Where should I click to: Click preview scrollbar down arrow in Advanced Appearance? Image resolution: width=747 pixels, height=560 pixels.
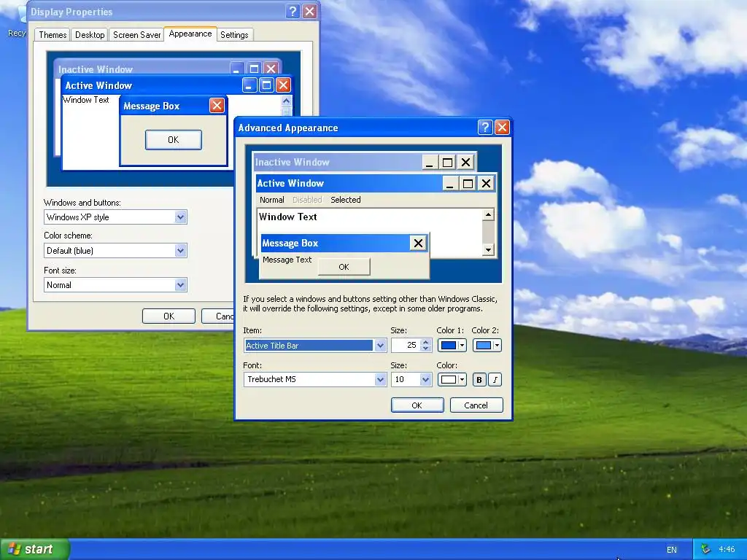click(x=488, y=249)
